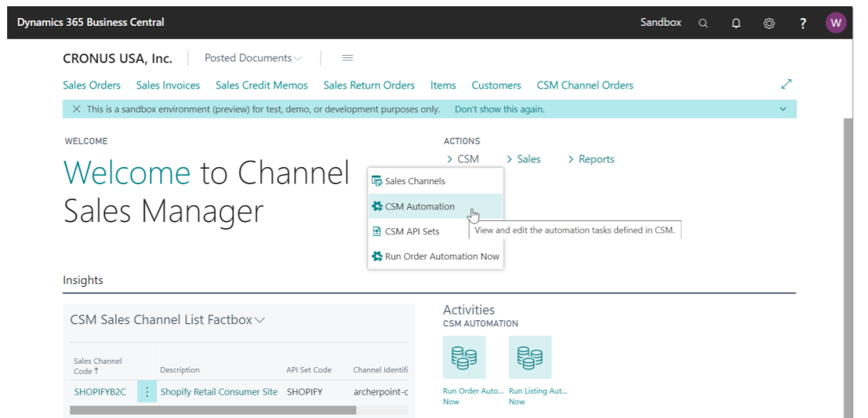
Task: Click the hamburger menu icon beside Posted Documents
Action: (347, 57)
